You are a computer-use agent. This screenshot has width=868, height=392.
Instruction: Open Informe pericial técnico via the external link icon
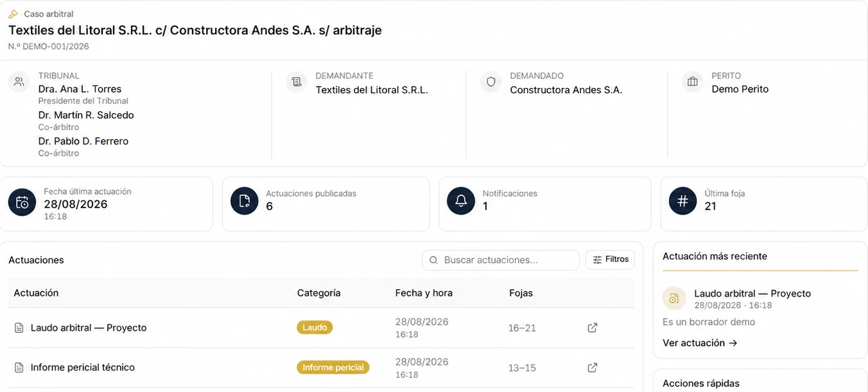pos(593,368)
